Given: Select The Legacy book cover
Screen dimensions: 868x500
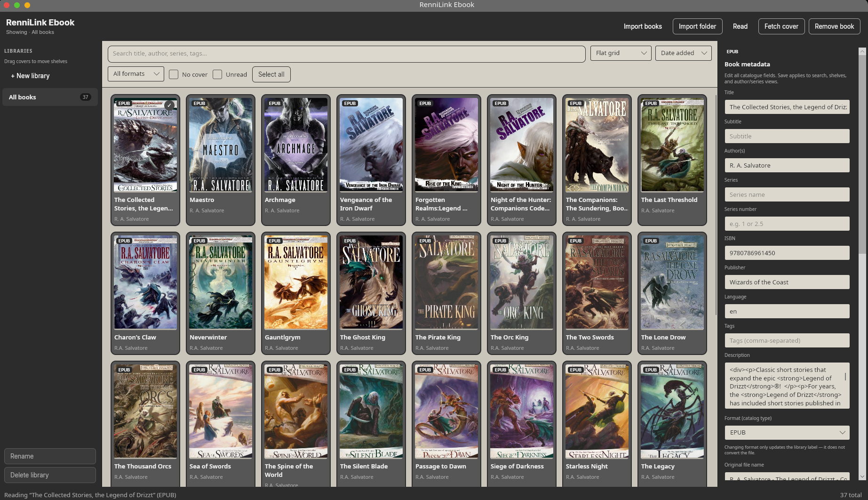Looking at the screenshot, I should (672, 411).
